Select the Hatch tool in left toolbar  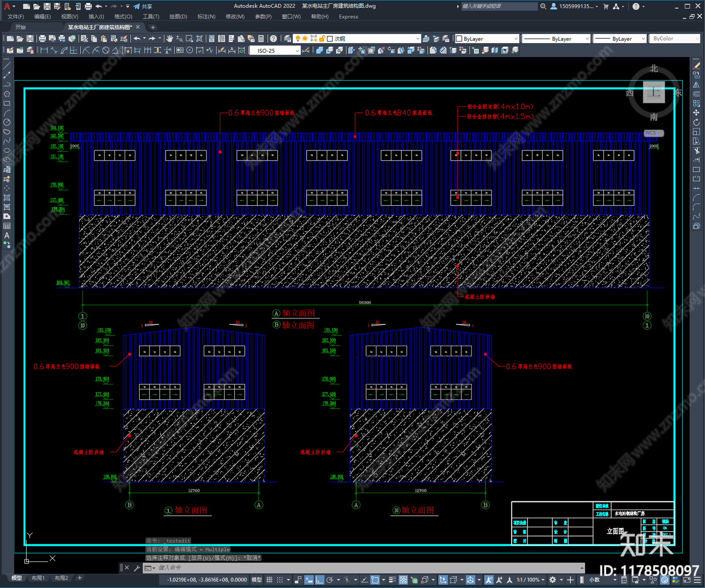point(7,197)
